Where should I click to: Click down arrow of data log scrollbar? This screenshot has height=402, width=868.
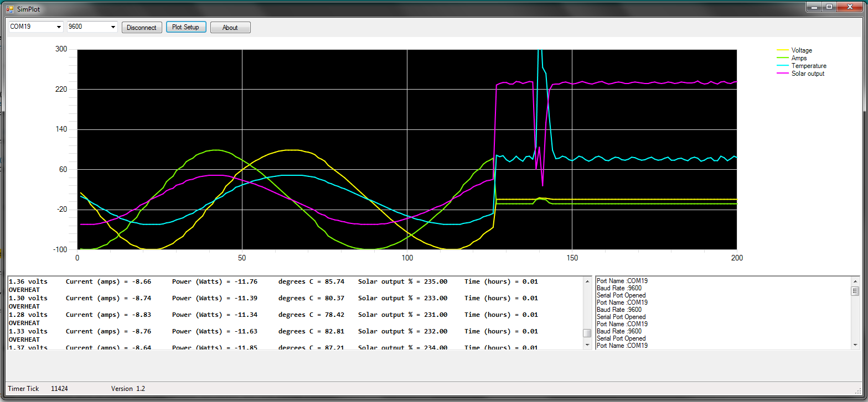(587, 344)
